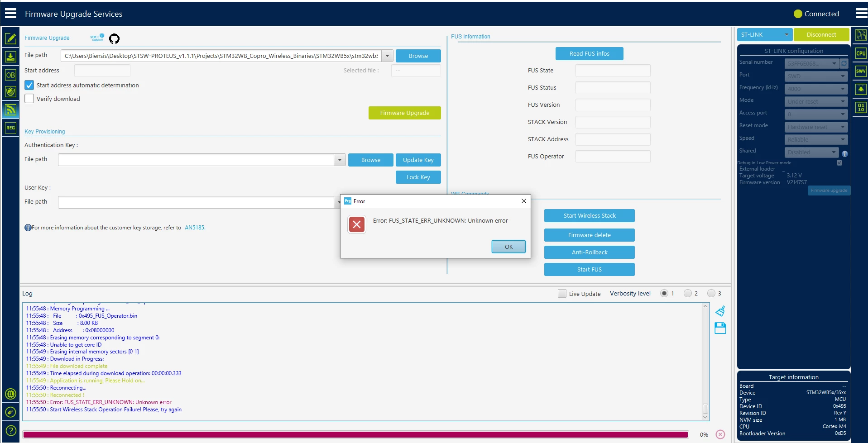The width and height of the screenshot is (868, 443).
Task: Click the log vertical scrollbar thumb
Action: pos(705,408)
